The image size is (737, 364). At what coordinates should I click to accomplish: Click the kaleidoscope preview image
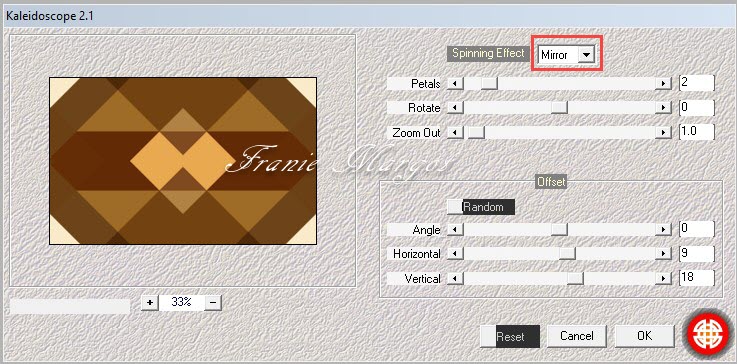click(183, 161)
